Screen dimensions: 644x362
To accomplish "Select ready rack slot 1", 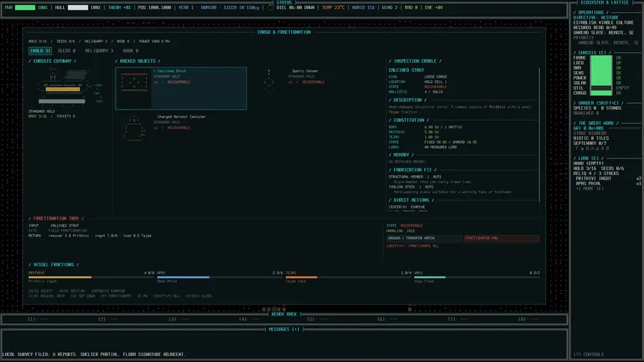I will [37, 319].
